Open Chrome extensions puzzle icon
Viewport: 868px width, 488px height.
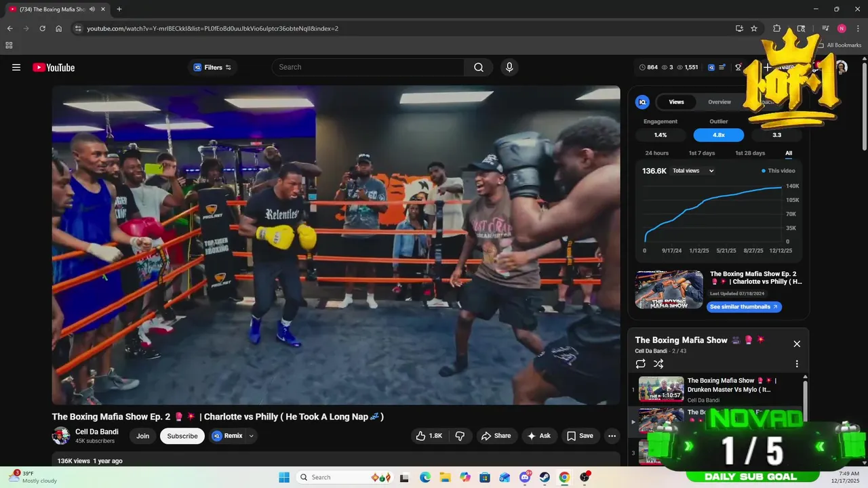777,28
